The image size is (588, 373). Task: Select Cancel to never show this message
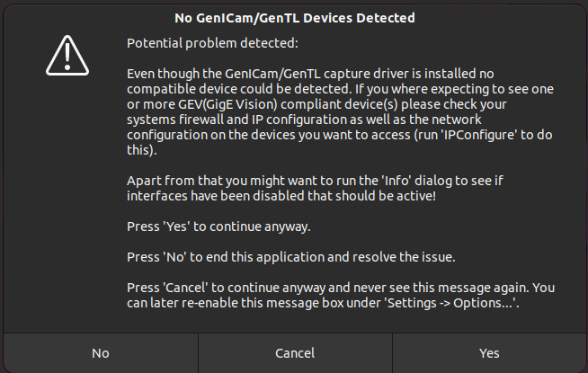point(295,353)
